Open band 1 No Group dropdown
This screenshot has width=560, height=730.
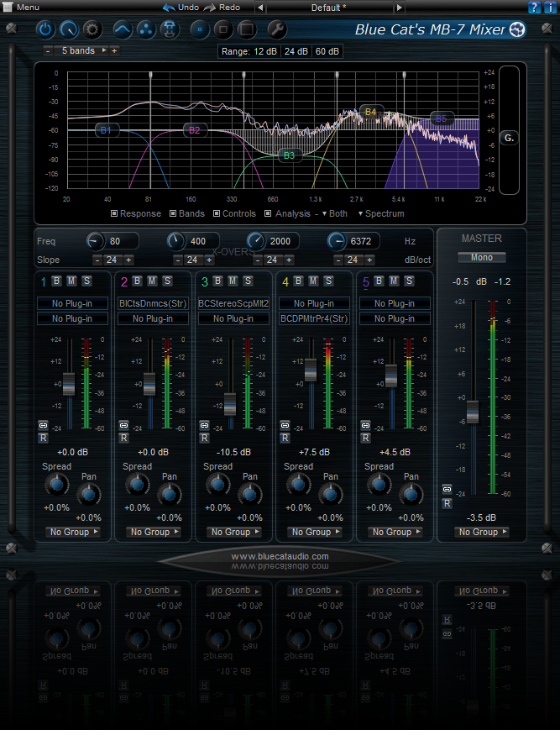[x=72, y=532]
